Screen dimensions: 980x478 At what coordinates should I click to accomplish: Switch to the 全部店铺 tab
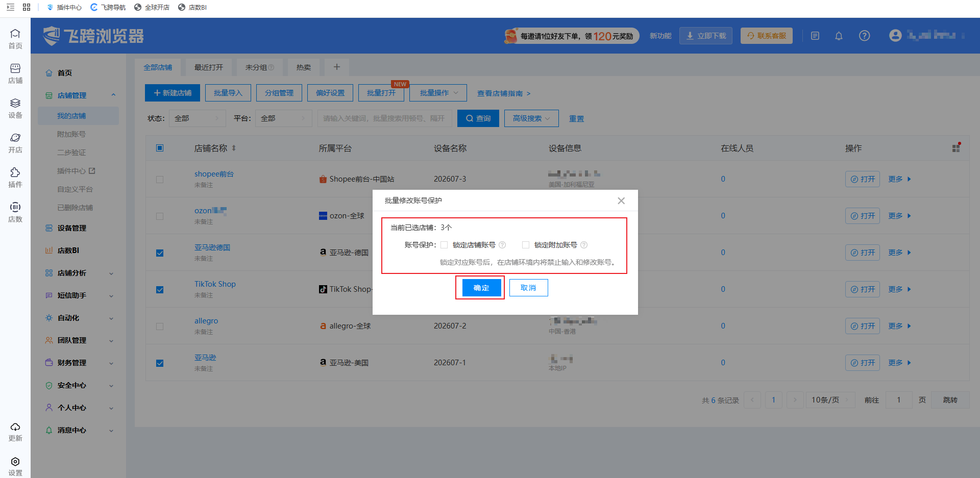tap(158, 67)
